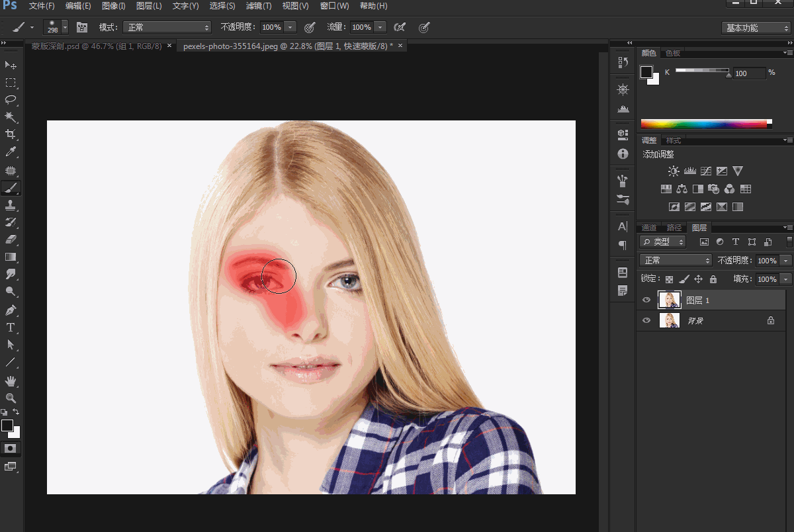Click the 图层 1 layer thumbnail
The width and height of the screenshot is (794, 532).
coord(670,300)
